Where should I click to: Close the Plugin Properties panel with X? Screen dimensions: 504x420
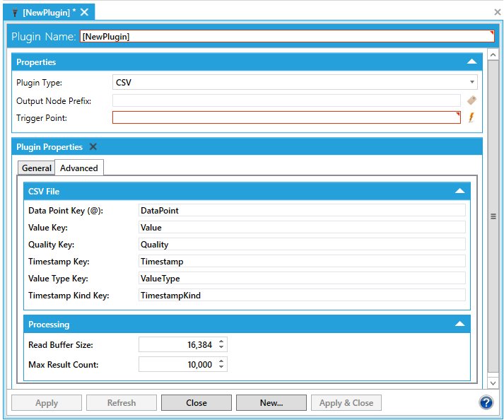[93, 147]
